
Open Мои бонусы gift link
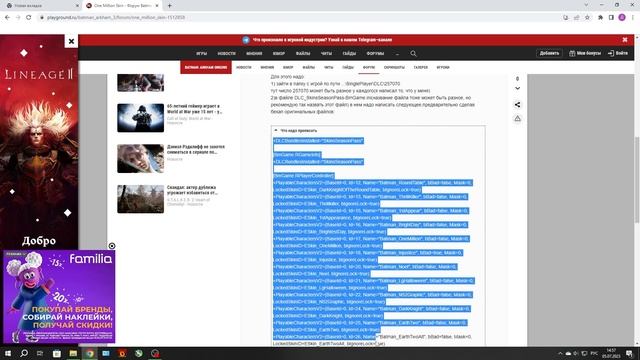pos(585,53)
